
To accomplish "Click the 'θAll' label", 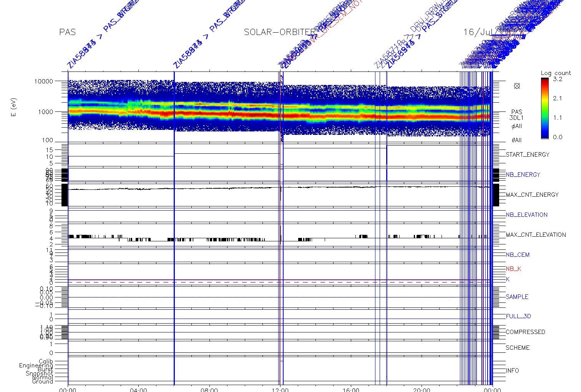I will (517, 140).
